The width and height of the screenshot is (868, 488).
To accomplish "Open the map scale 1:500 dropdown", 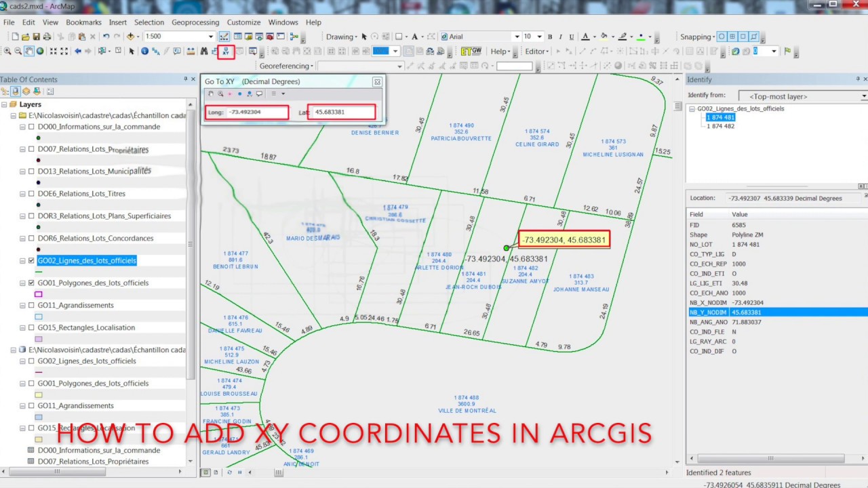I will 210,37.
